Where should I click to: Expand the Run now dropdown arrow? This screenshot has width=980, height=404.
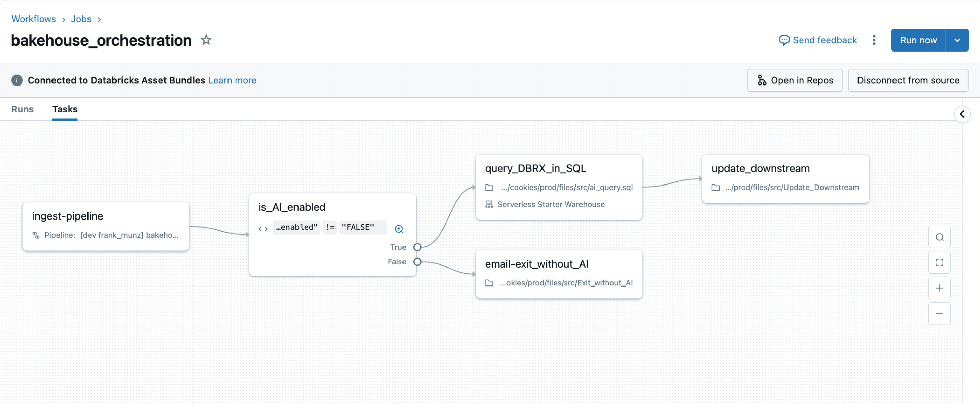[957, 40]
